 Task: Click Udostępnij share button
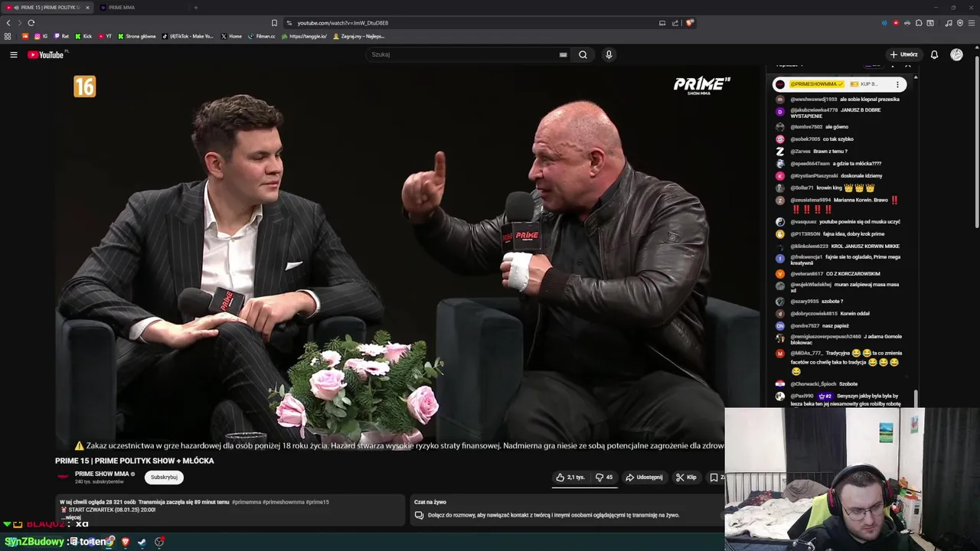(x=644, y=478)
